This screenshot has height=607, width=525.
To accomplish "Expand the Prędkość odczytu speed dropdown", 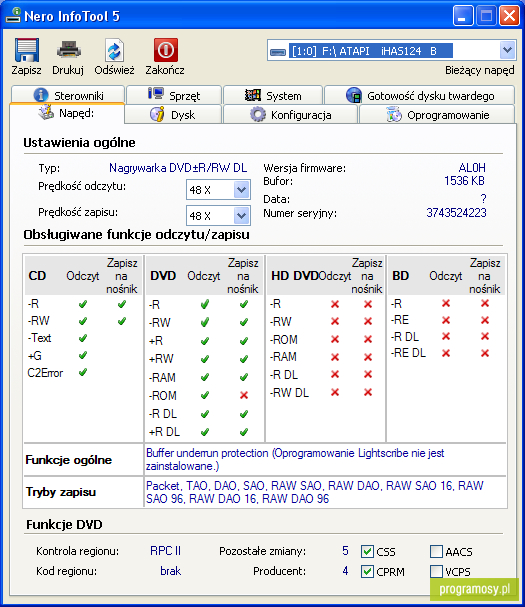I will [242, 190].
